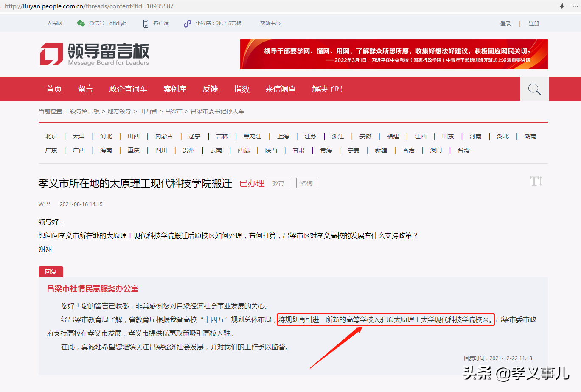581x392 pixels.
Task: Click the browser address bar URL
Action: [x=89, y=6]
